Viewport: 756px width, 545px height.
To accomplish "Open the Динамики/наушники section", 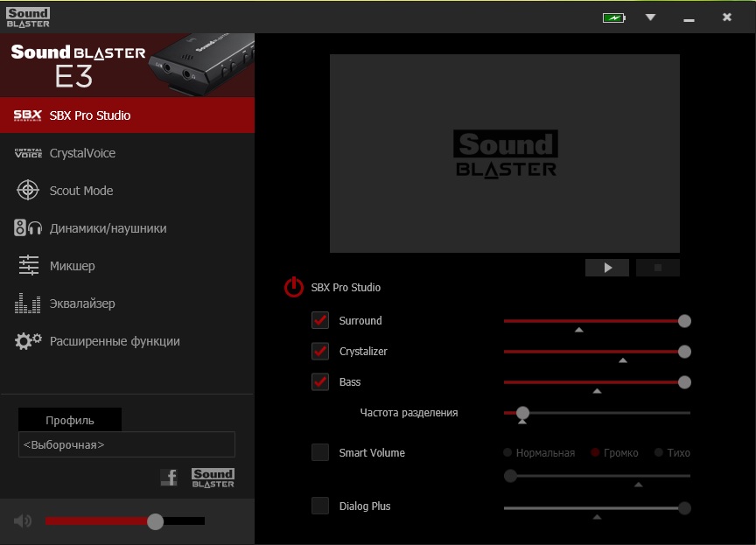I will coord(127,228).
